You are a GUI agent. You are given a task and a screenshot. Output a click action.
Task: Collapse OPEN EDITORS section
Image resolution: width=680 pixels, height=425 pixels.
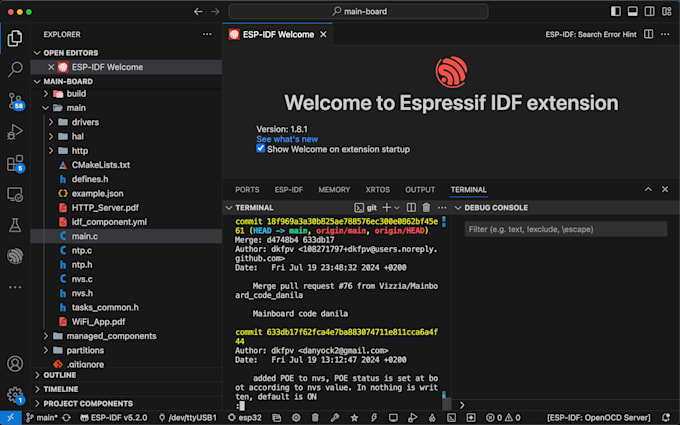tap(37, 53)
